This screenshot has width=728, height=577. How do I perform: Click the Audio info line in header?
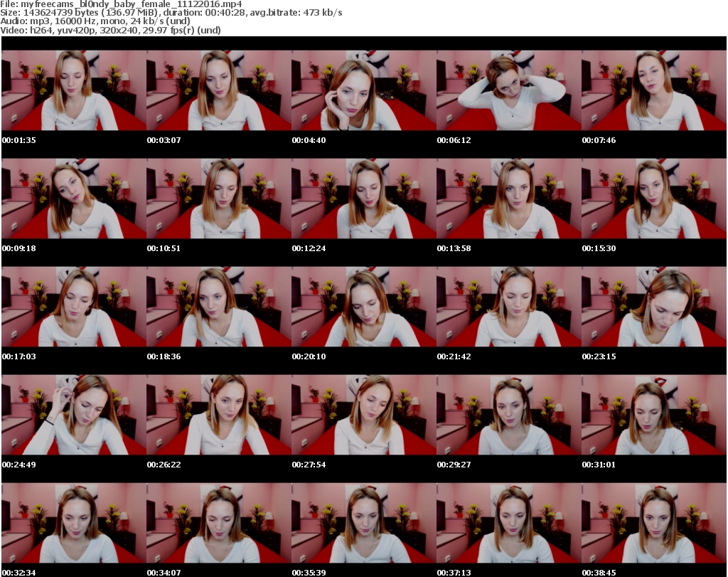[x=95, y=21]
